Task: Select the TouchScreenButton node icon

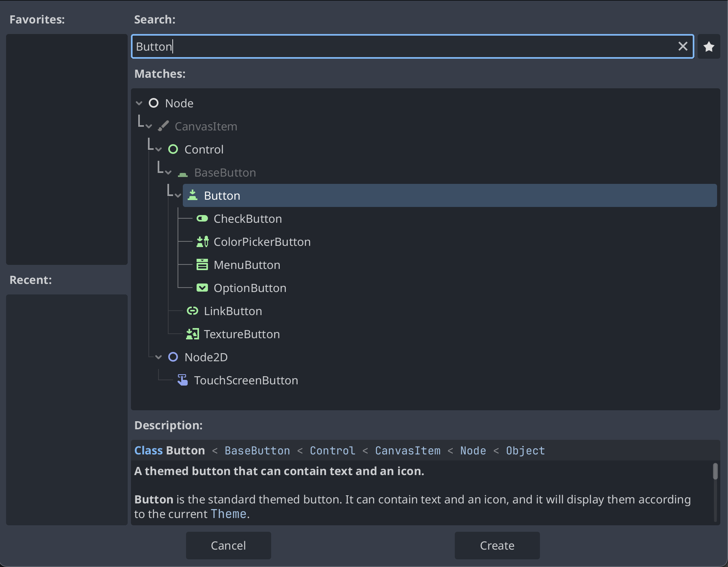Action: 182,379
